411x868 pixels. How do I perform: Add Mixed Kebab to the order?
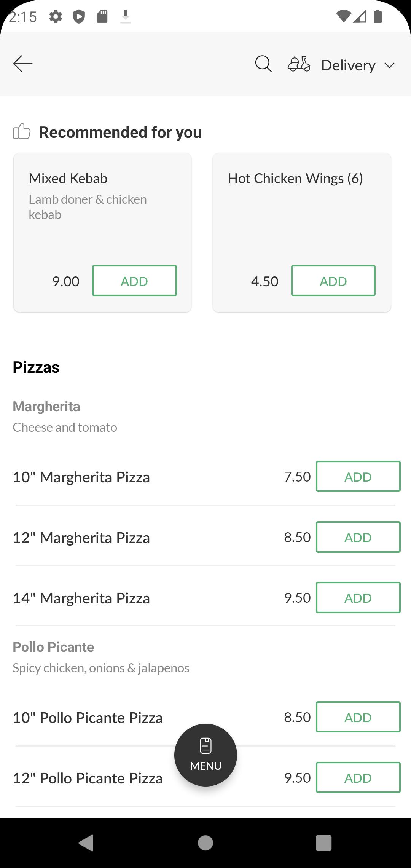click(x=134, y=281)
